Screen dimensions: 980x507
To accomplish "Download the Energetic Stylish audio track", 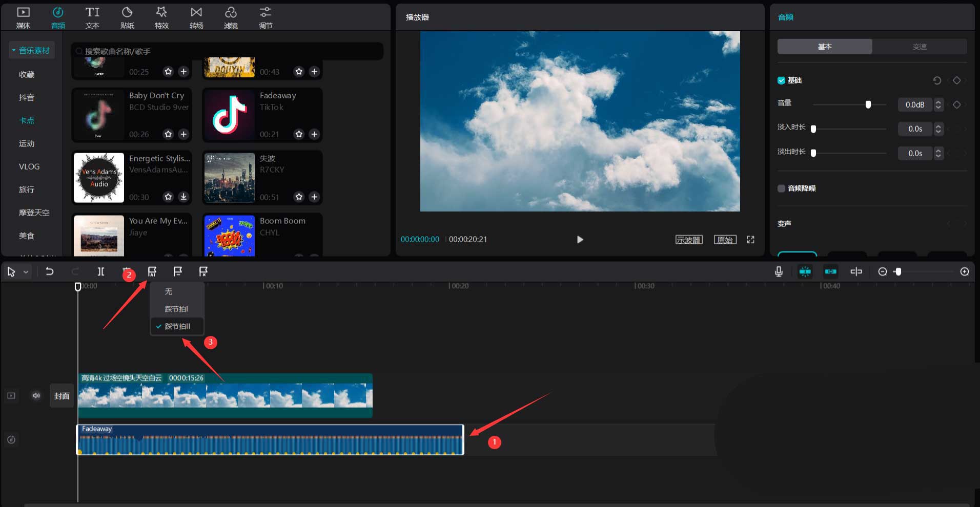I will (183, 197).
